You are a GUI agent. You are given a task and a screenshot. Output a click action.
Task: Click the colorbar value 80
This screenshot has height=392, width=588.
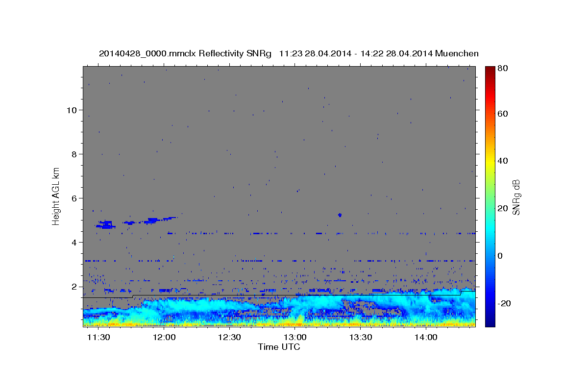502,68
